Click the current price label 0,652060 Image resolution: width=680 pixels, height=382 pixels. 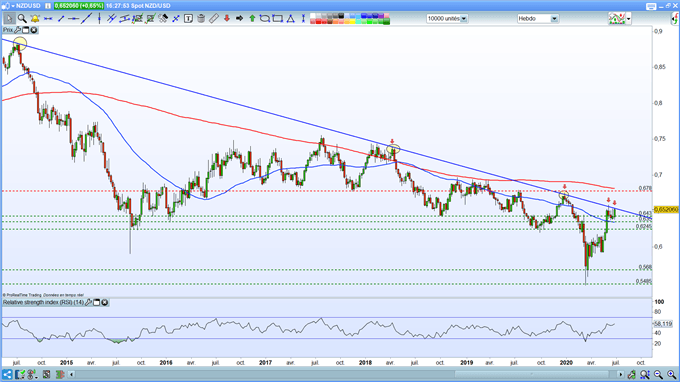coord(666,209)
